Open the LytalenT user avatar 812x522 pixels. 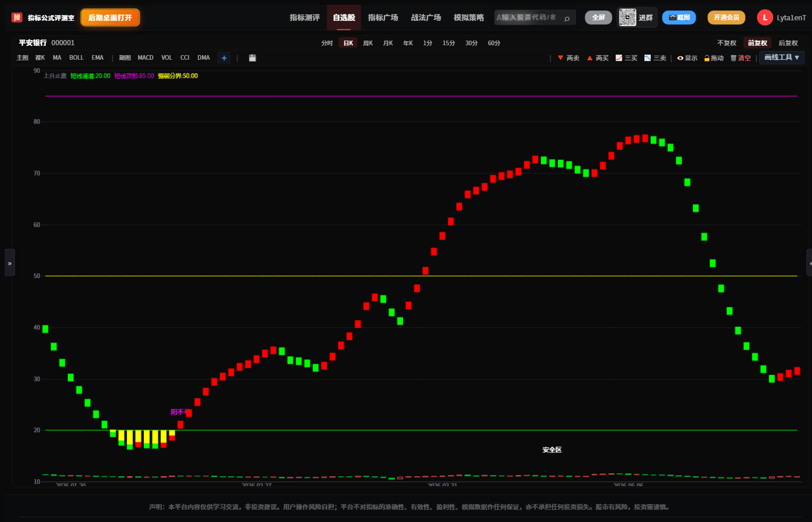click(x=765, y=17)
